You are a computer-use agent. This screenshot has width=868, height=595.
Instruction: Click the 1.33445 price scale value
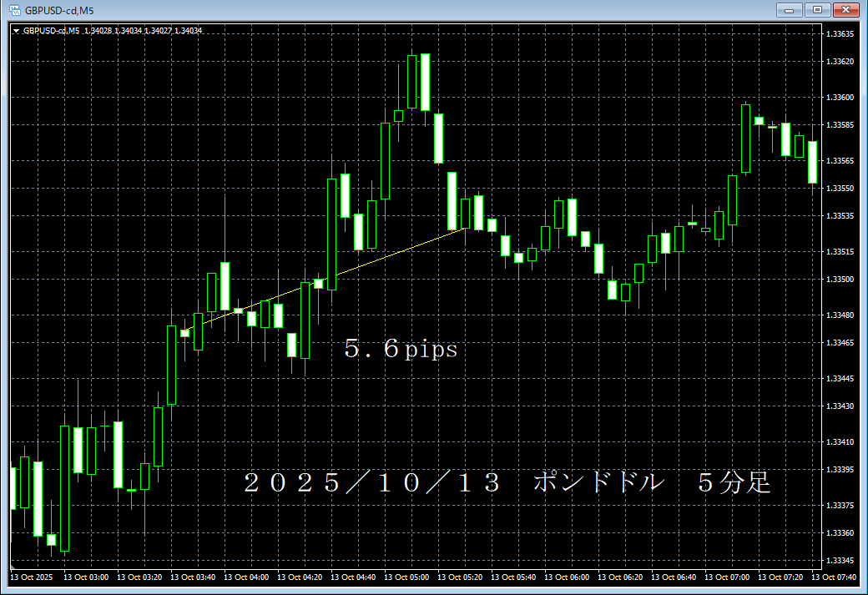coord(840,379)
